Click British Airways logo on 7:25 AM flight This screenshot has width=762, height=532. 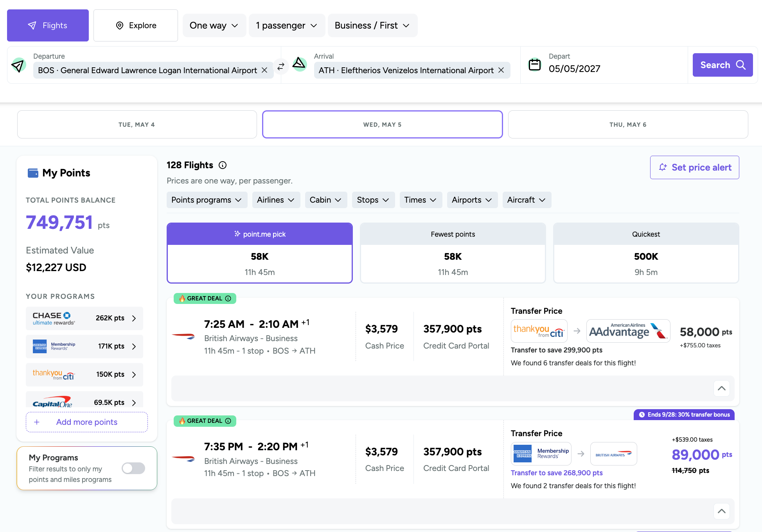(183, 336)
